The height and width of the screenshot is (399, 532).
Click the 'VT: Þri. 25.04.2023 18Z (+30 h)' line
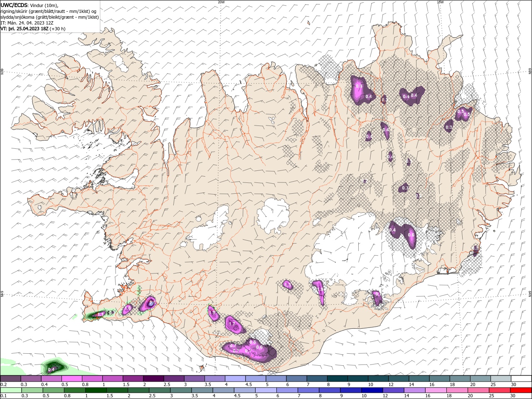tap(33, 28)
